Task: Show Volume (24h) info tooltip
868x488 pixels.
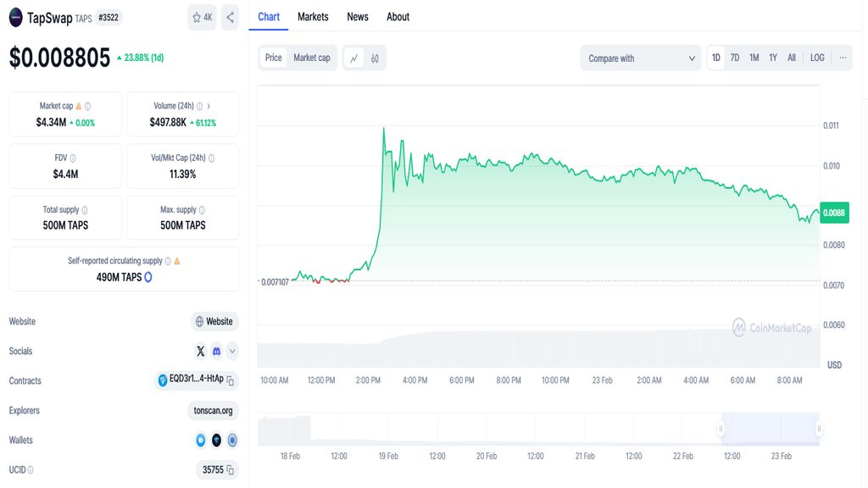Action: tap(199, 106)
